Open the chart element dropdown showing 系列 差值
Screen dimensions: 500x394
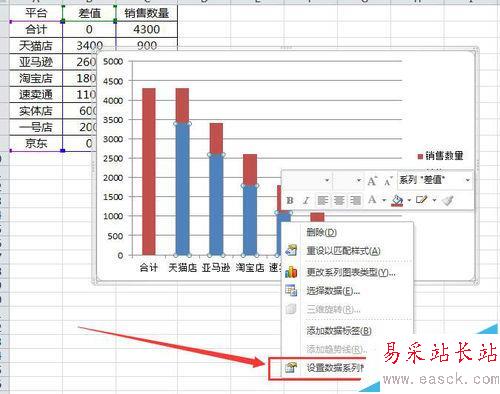click(435, 180)
